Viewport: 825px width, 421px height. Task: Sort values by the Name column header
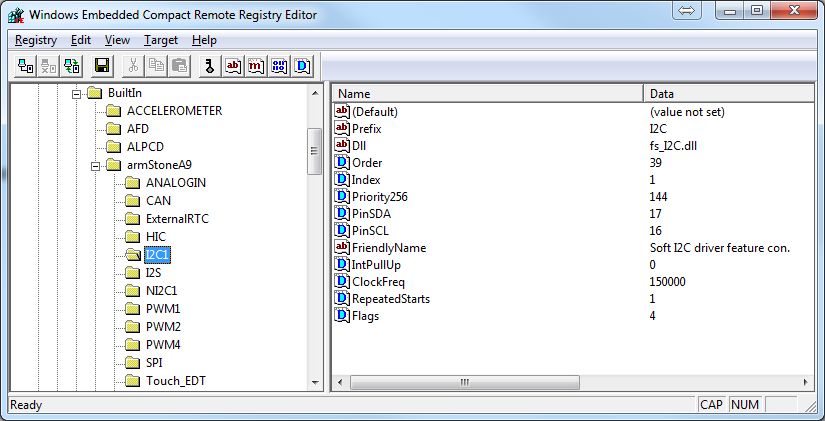pyautogui.click(x=487, y=94)
